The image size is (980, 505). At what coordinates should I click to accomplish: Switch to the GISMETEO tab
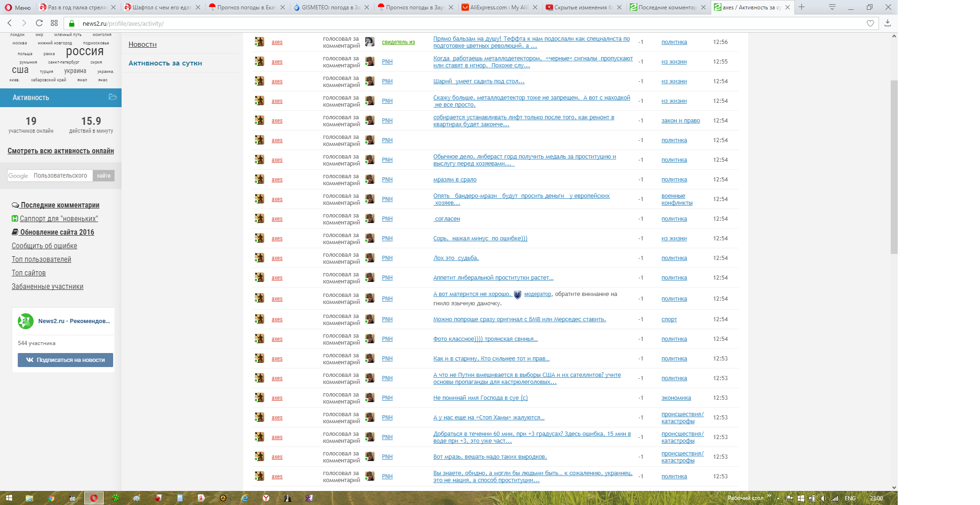tap(330, 7)
